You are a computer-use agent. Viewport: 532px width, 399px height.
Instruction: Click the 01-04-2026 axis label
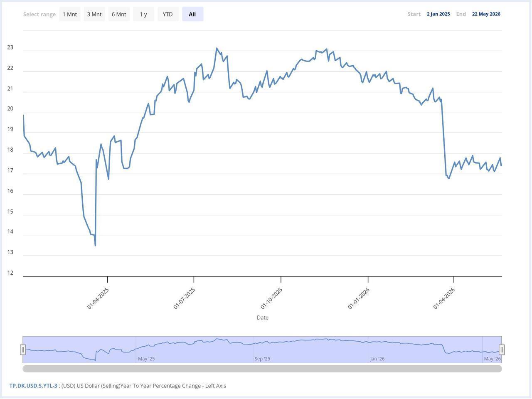[444, 298]
